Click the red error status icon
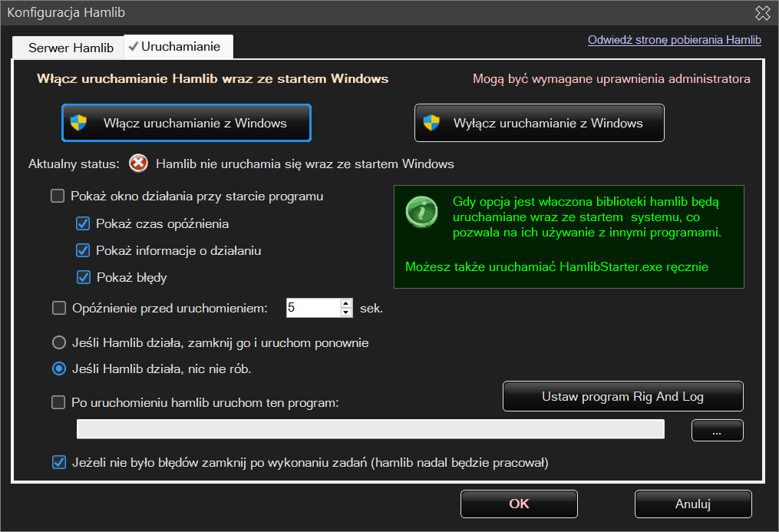779x532 pixels. [x=138, y=164]
